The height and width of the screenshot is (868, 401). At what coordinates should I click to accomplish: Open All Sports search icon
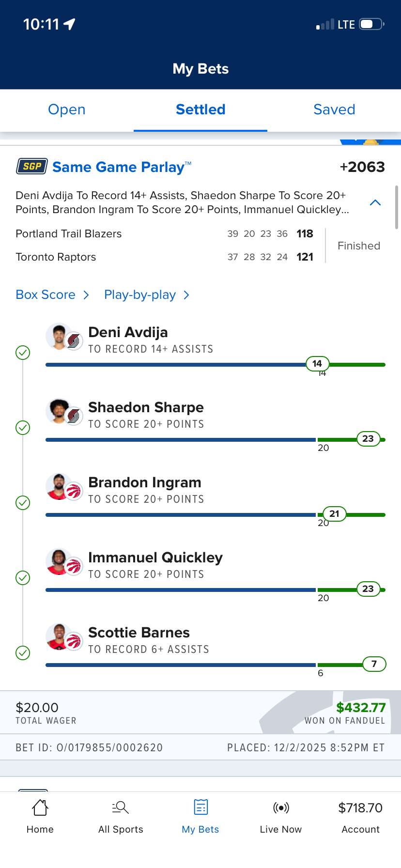click(x=120, y=807)
